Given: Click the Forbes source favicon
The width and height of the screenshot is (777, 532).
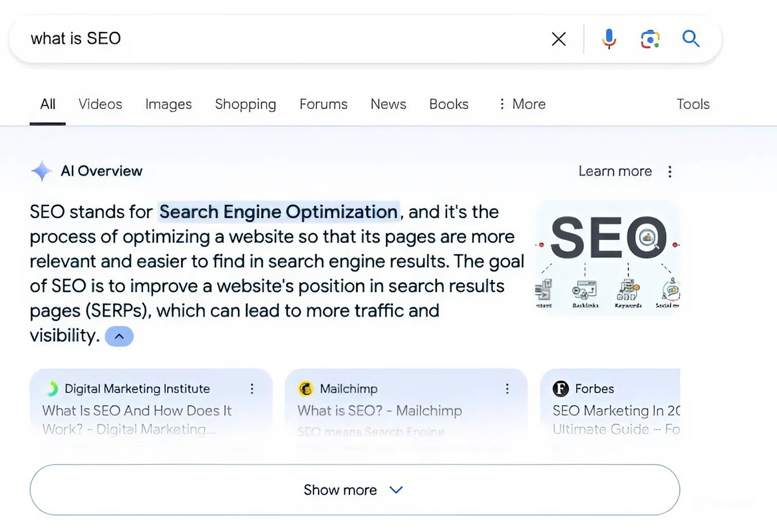Looking at the screenshot, I should [561, 389].
